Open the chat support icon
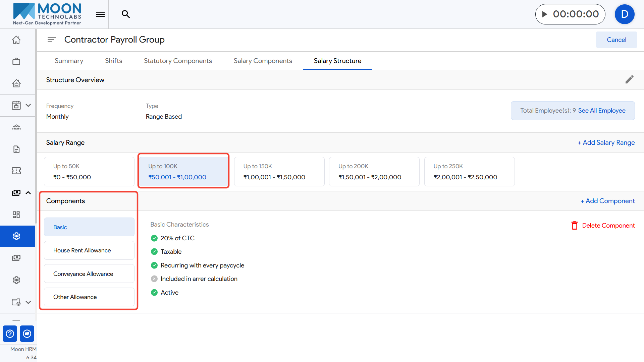Screen dimensions: 644x362 pos(27,334)
